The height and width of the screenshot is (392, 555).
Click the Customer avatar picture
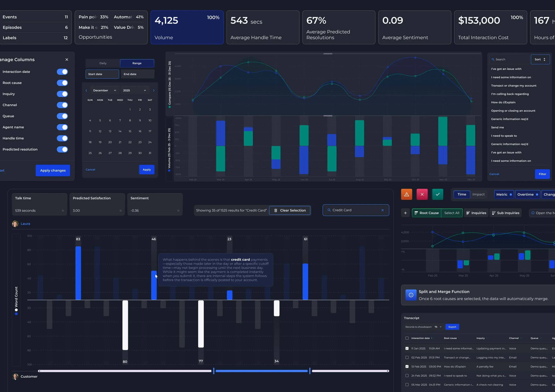(15, 376)
